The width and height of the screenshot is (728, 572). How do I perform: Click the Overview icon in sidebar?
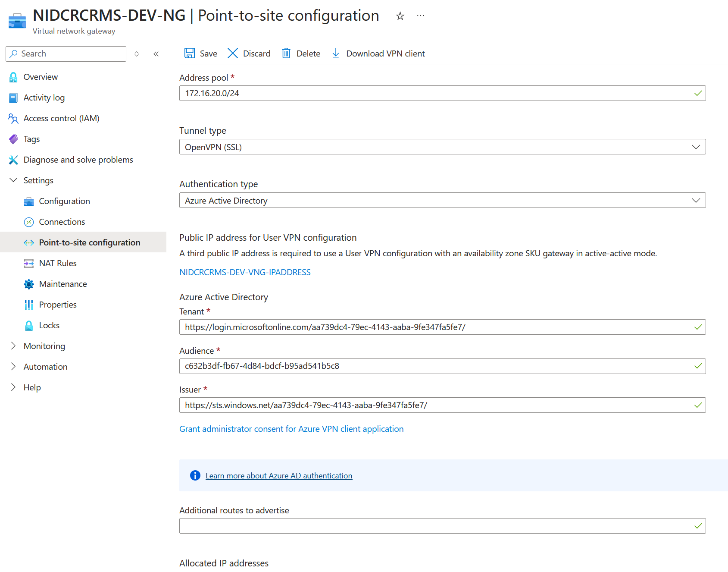pyautogui.click(x=13, y=77)
